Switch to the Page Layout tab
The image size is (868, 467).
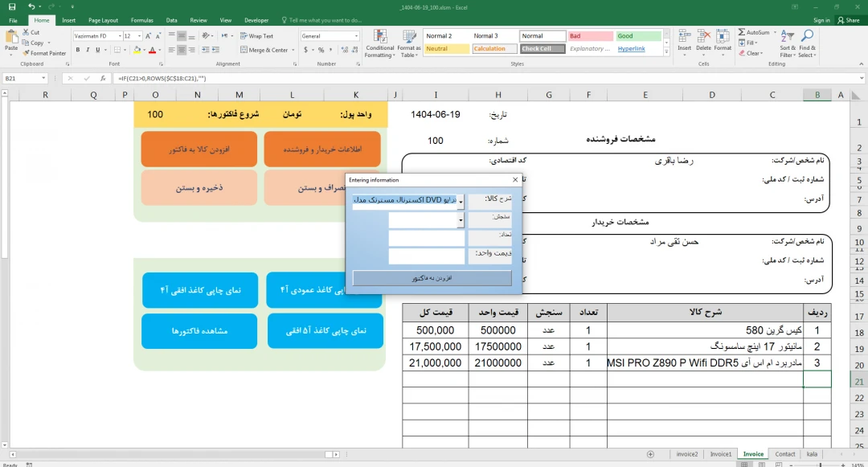[103, 20]
